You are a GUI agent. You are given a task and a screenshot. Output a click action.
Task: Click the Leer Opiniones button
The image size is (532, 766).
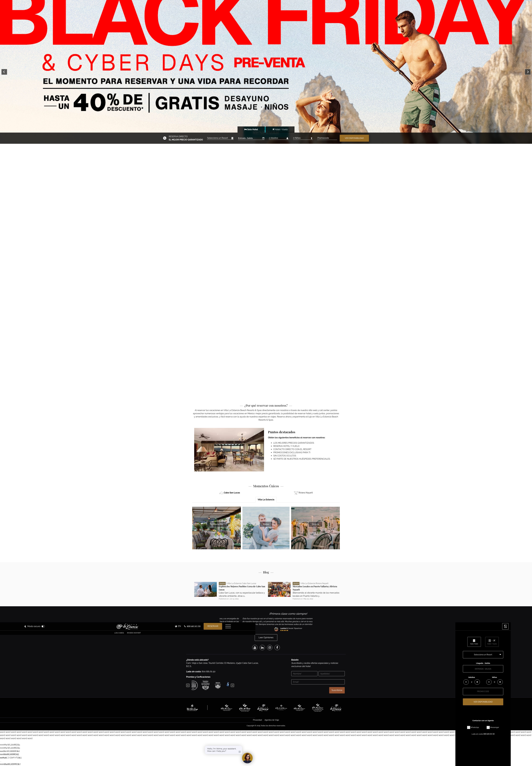(266, 638)
